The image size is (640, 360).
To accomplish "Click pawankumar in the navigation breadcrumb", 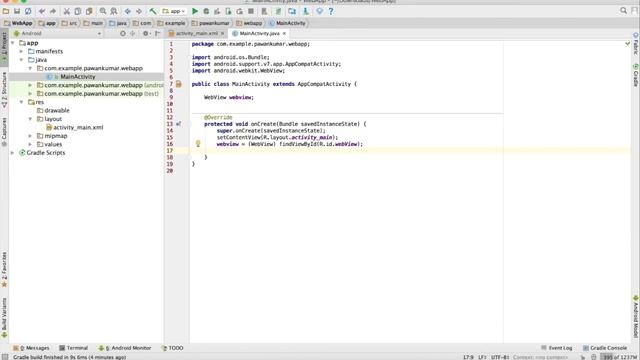I will (211, 23).
